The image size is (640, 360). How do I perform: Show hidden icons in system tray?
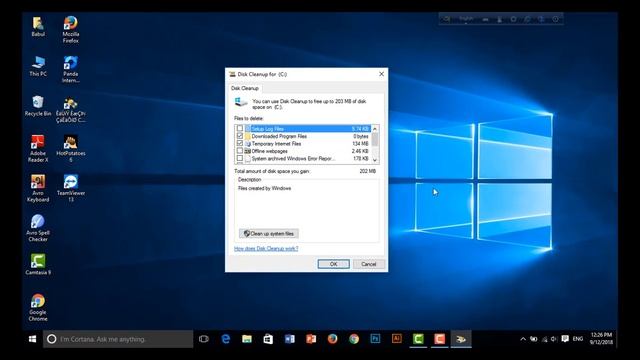[x=523, y=339]
